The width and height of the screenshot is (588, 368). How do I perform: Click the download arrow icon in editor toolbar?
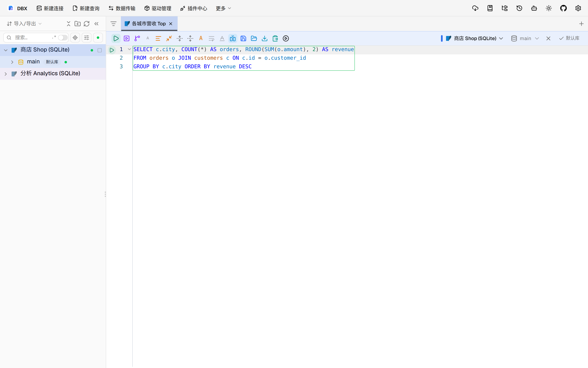click(265, 38)
